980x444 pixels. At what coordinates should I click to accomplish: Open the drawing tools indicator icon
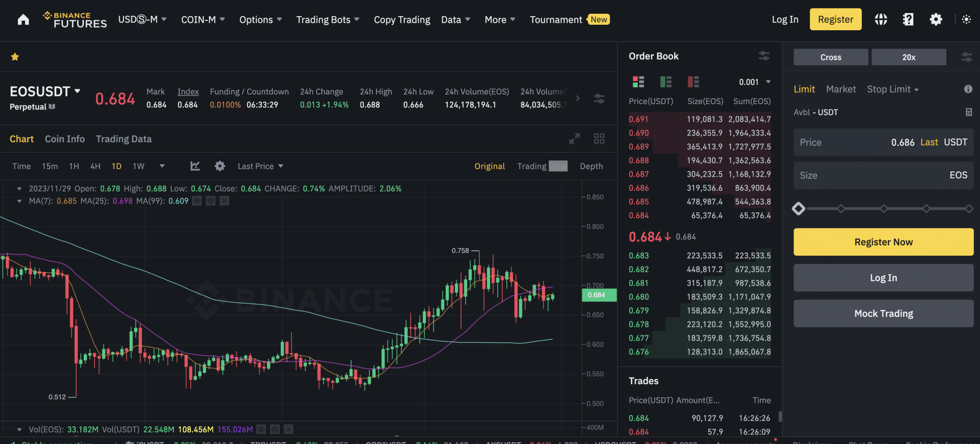pos(194,166)
